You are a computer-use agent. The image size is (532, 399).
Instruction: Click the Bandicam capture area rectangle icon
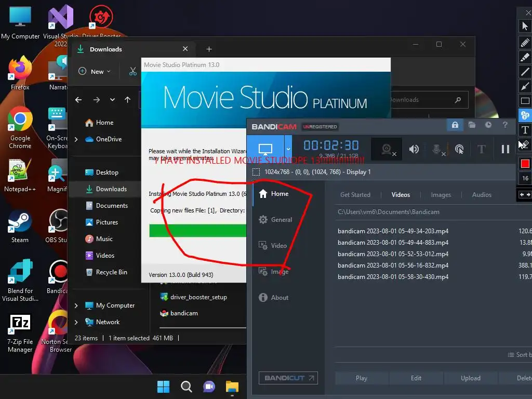point(256,172)
